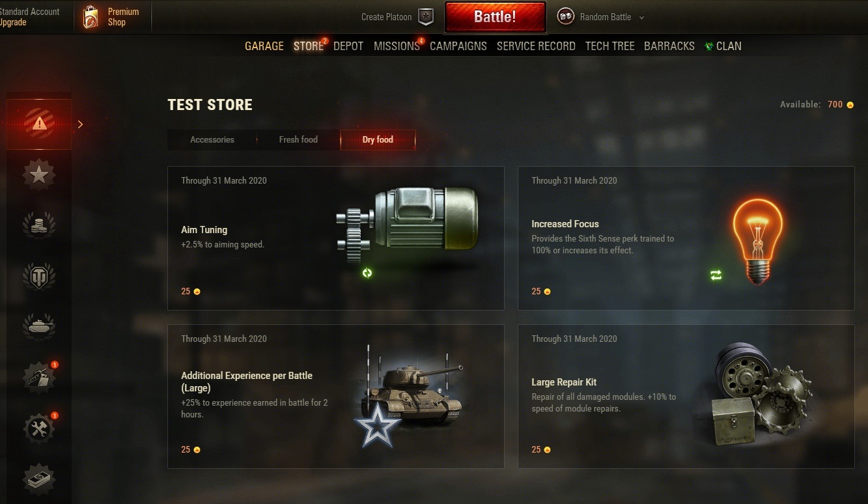Screen dimensions: 868x504
Task: Open the TECH TREE menu
Action: pos(609,46)
